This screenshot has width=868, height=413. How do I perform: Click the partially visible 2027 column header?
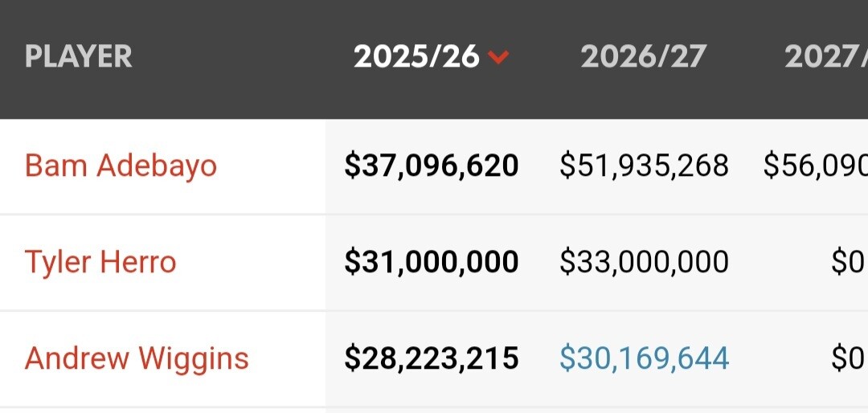click(x=826, y=57)
